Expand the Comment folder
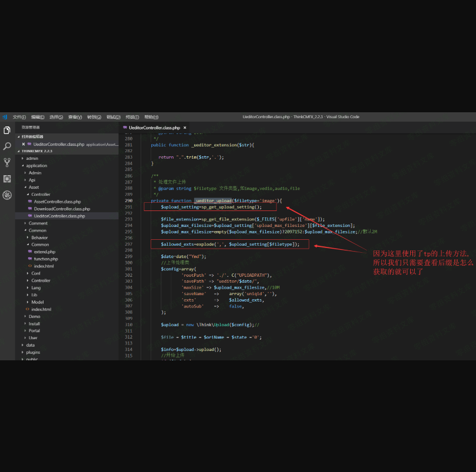This screenshot has width=476, height=472. tap(38, 223)
